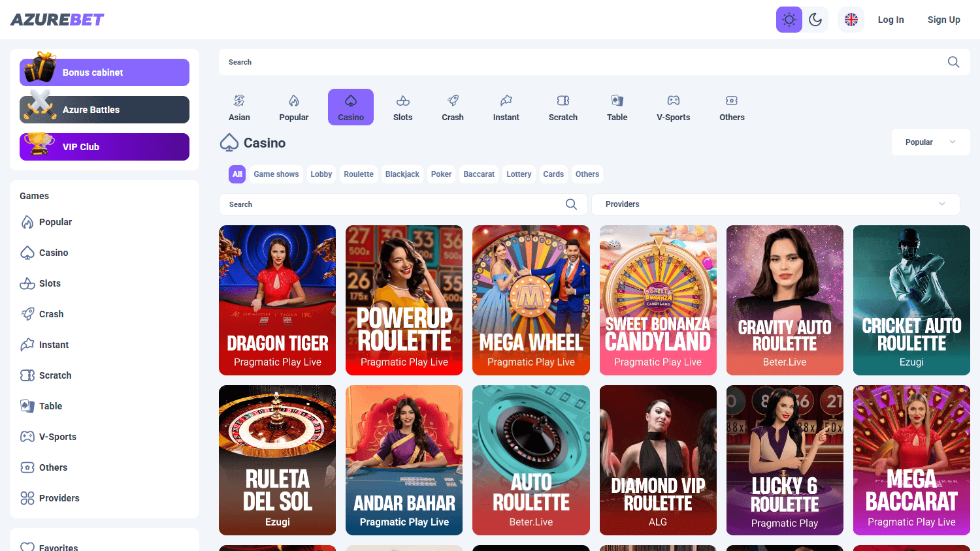Open the Popular games category
The image size is (980, 551).
coord(293,106)
